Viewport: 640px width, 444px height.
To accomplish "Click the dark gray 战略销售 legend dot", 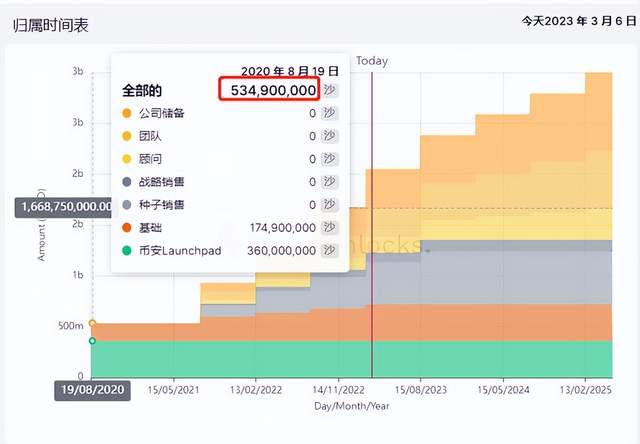I will click(126, 182).
